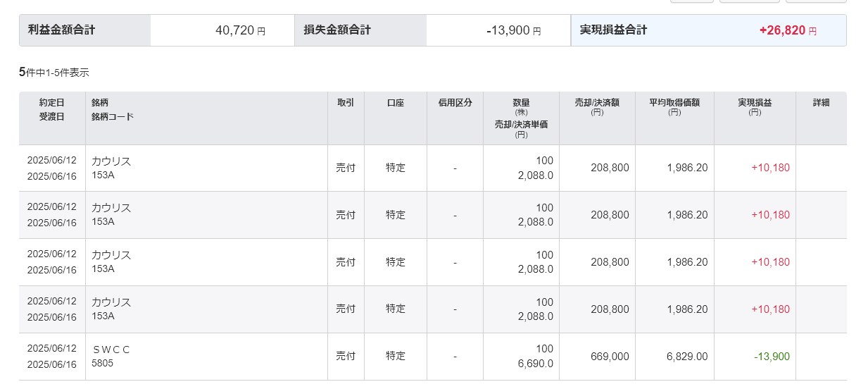Image resolution: width=868 pixels, height=389 pixels.
Task: Click カウリス in the first table row
Action: click(111, 161)
